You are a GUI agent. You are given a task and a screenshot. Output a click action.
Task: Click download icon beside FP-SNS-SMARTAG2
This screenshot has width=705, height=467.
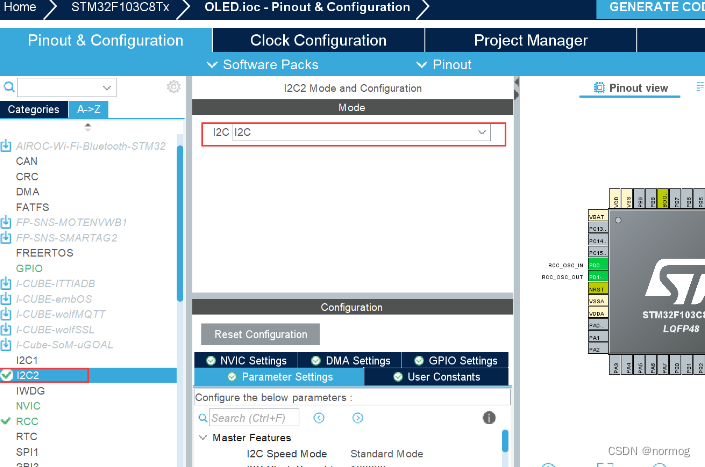click(6, 237)
